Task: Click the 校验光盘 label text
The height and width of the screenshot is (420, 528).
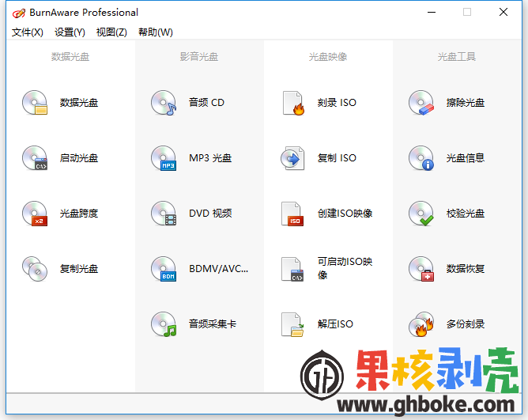Action: (x=466, y=214)
